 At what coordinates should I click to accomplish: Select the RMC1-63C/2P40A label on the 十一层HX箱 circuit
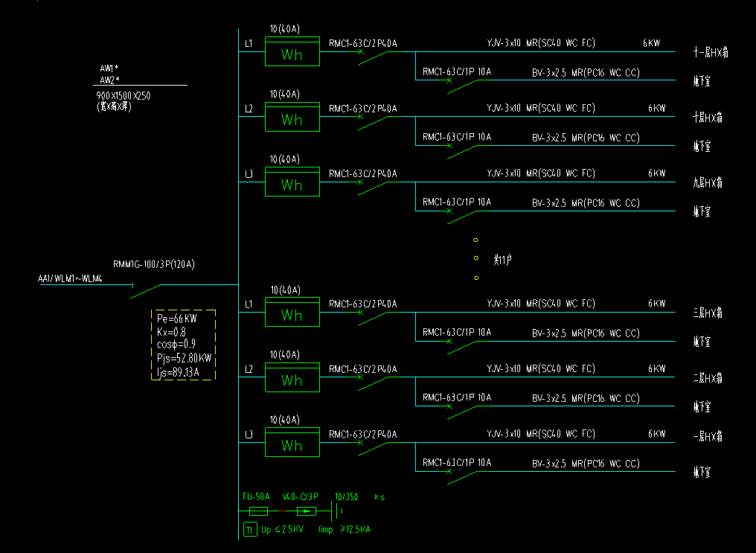(x=363, y=43)
